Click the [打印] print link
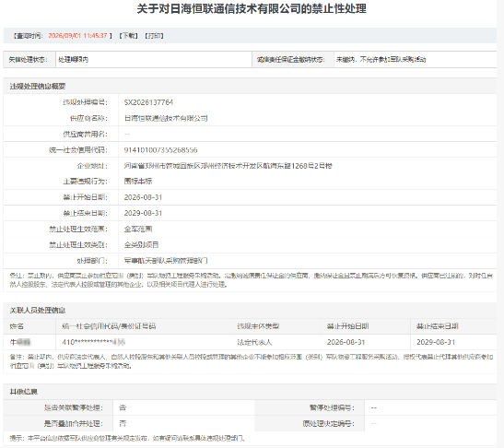This screenshot has height=448, width=504. click(154, 36)
